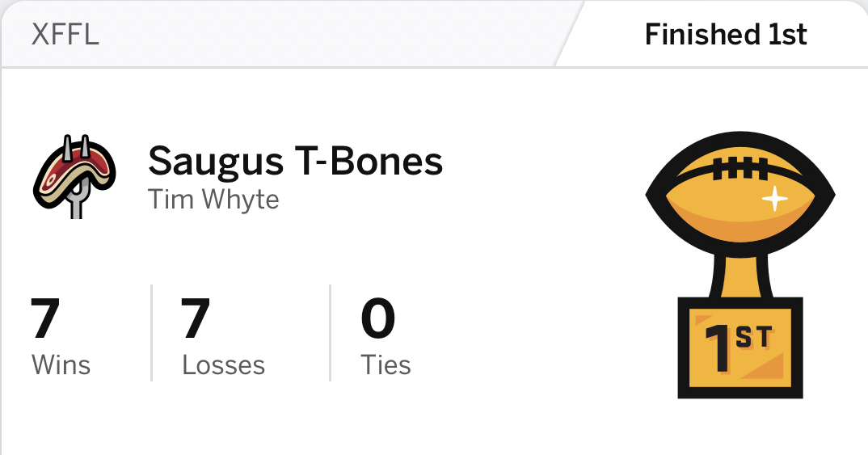Click the white sparkle on the trophy football
Image resolution: width=868 pixels, height=455 pixels.
coord(774,199)
